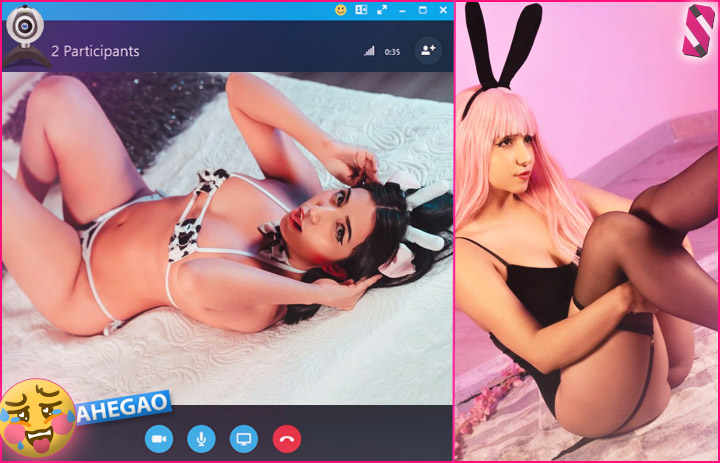Click the 0:35 call duration timer
720x463 pixels.
point(392,52)
